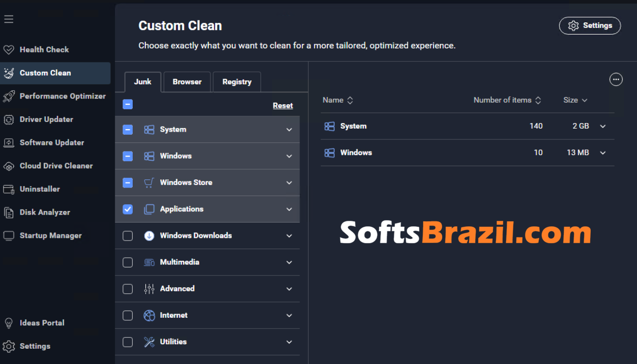This screenshot has width=637, height=364.
Task: Open the Health Check section
Action: point(44,49)
